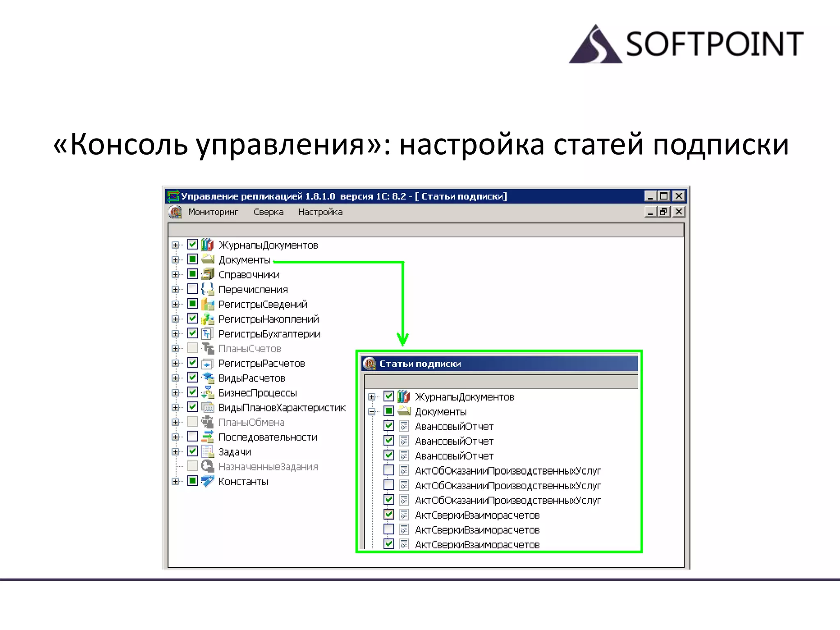
Task: Open the Мониторинг menu
Action: (213, 212)
